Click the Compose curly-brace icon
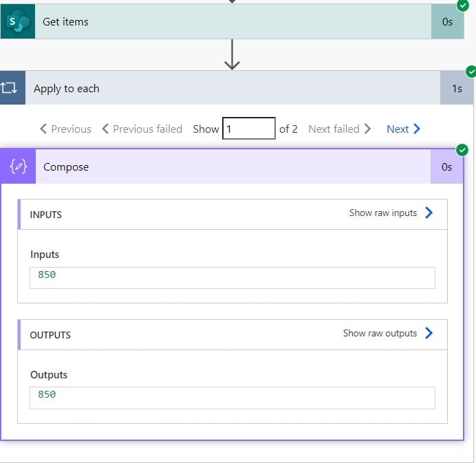 (x=18, y=166)
